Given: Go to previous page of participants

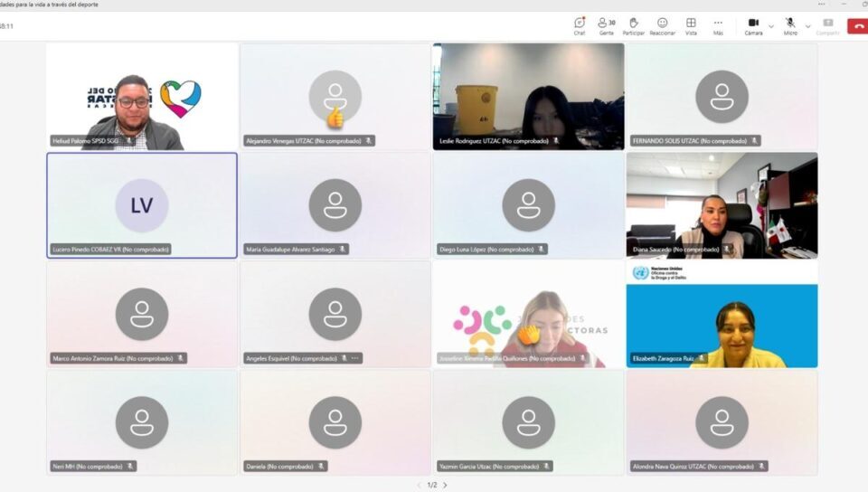Looking at the screenshot, I should 419,485.
